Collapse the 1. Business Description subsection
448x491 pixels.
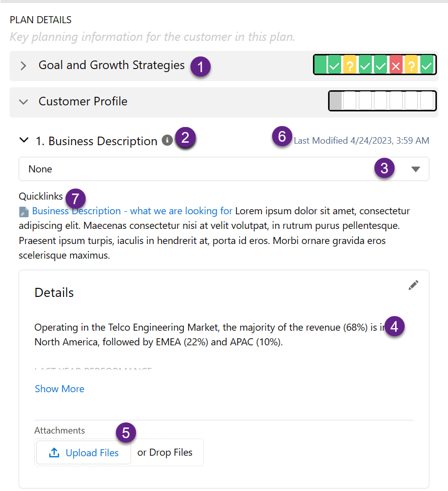tap(24, 141)
